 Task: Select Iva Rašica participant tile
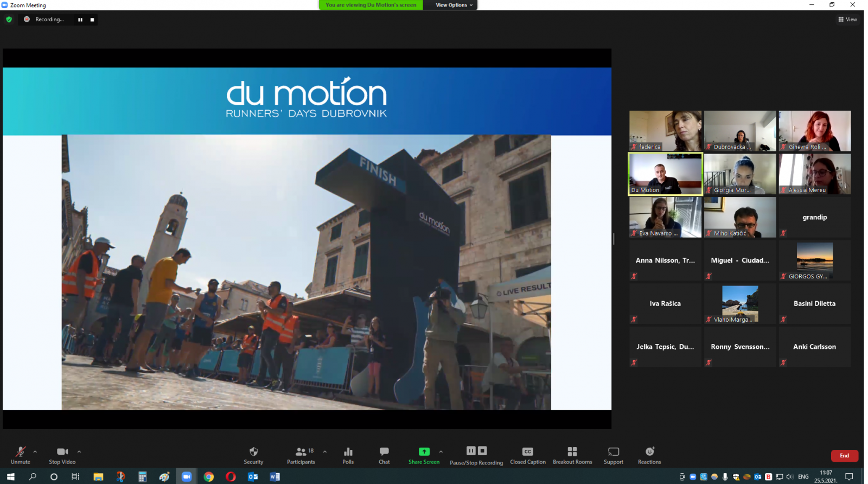(x=665, y=303)
